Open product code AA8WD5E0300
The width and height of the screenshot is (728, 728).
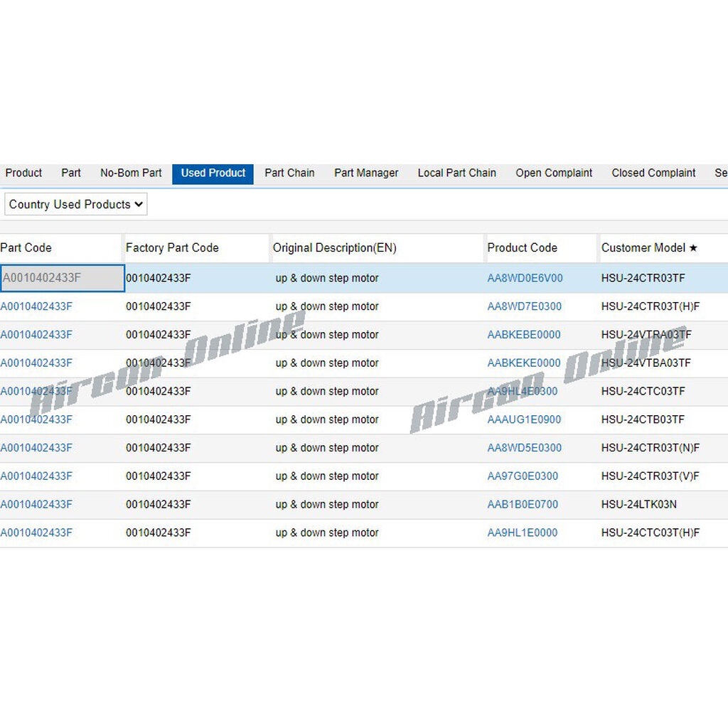[525, 448]
